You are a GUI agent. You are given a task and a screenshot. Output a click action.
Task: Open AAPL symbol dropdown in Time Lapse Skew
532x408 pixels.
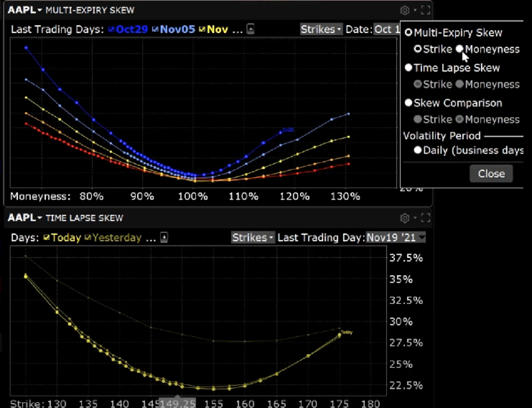25,218
